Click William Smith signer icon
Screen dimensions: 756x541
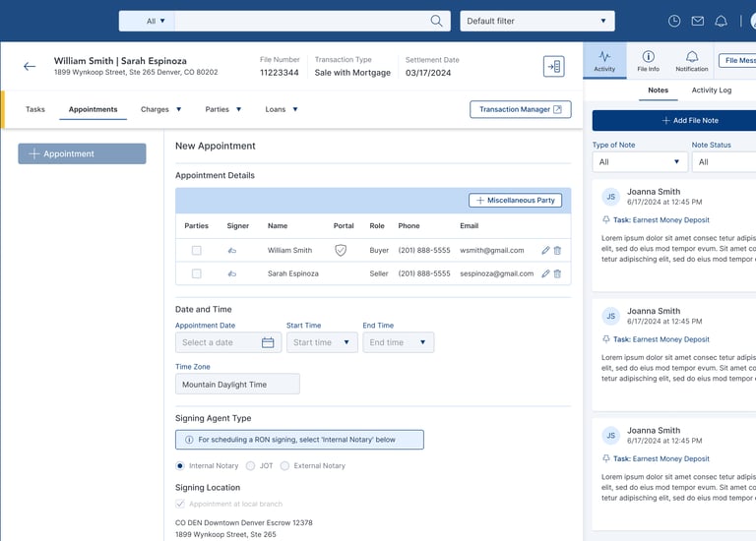pyautogui.click(x=232, y=251)
